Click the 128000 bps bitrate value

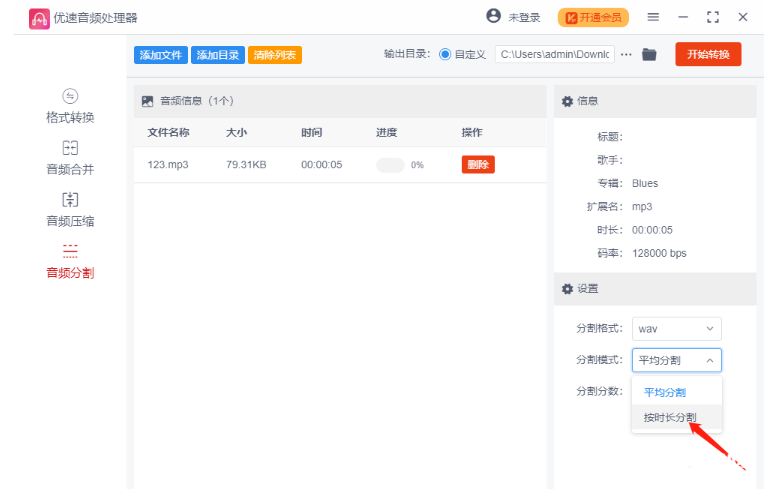coord(659,254)
